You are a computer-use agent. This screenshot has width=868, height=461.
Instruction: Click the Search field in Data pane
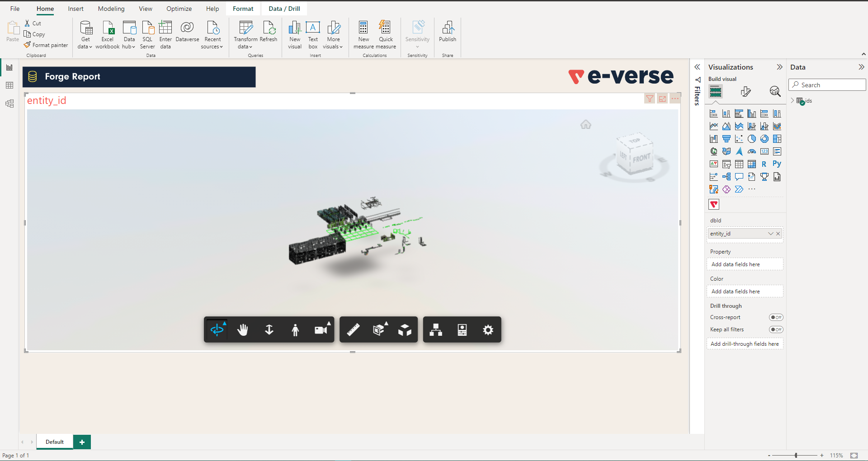[827, 85]
